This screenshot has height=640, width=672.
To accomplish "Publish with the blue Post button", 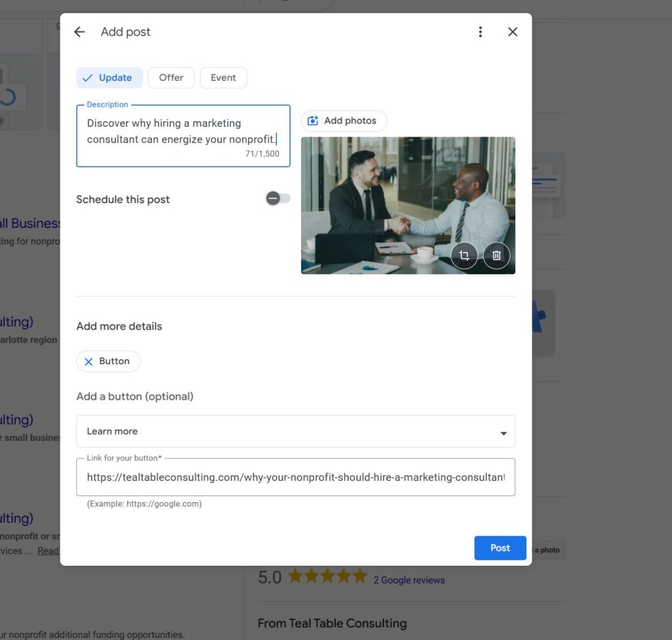I will tap(499, 548).
